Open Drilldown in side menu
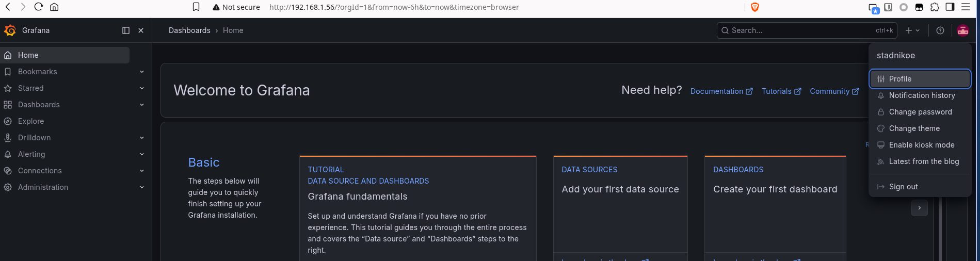This screenshot has width=980, height=261. [x=34, y=138]
